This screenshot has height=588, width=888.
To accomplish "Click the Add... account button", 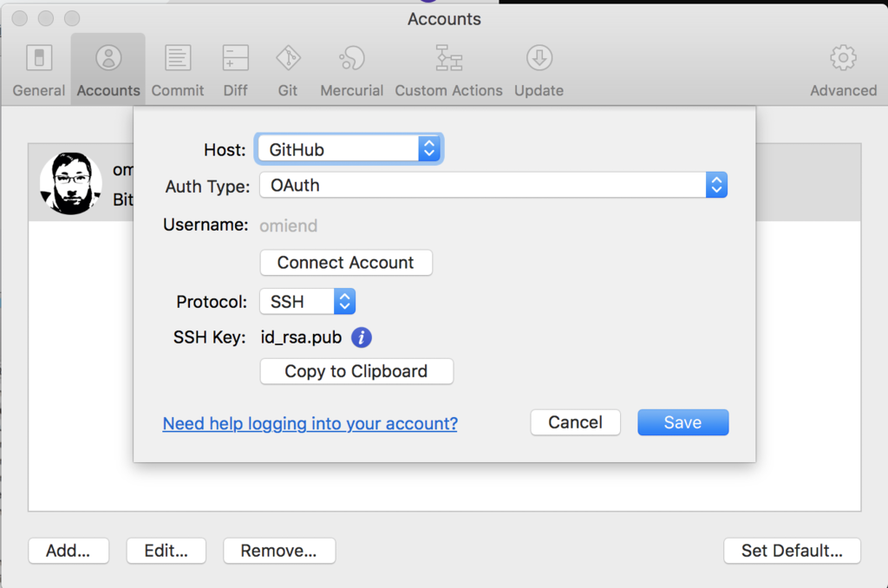I will point(69,551).
